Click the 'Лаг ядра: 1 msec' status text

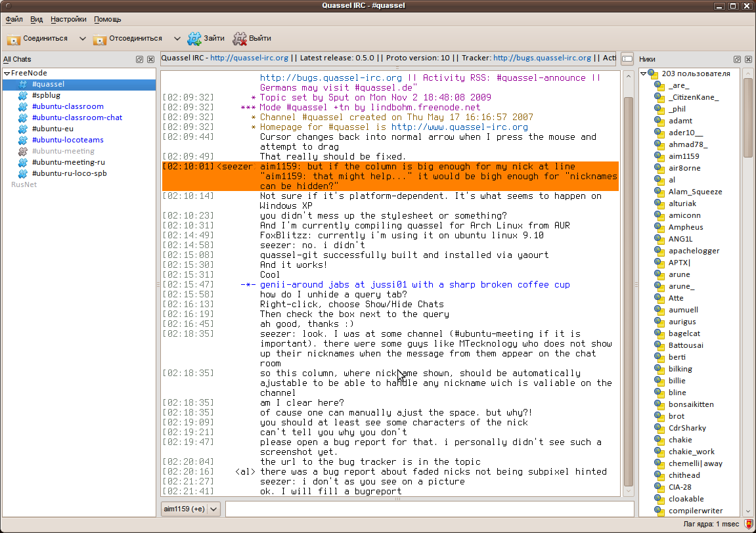click(711, 524)
